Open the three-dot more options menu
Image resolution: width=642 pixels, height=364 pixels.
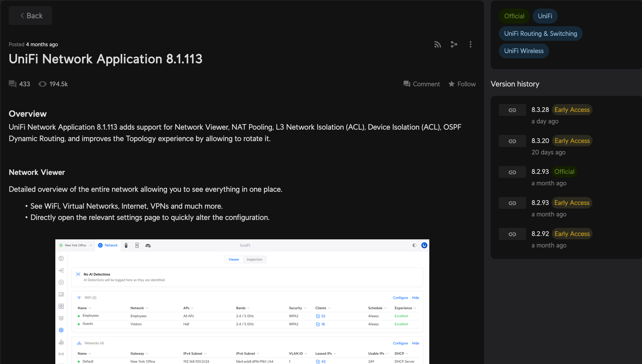point(470,45)
